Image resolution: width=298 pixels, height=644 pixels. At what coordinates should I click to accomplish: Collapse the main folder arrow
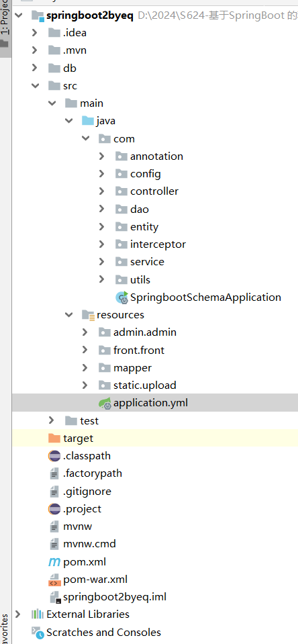tap(52, 103)
